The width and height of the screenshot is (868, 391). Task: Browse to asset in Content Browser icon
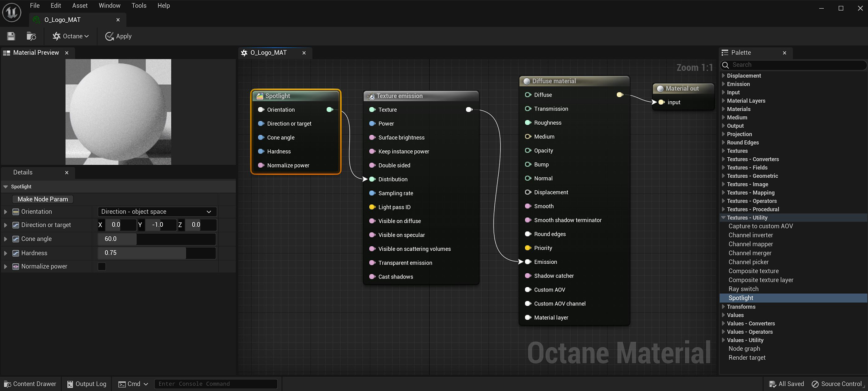click(x=31, y=36)
